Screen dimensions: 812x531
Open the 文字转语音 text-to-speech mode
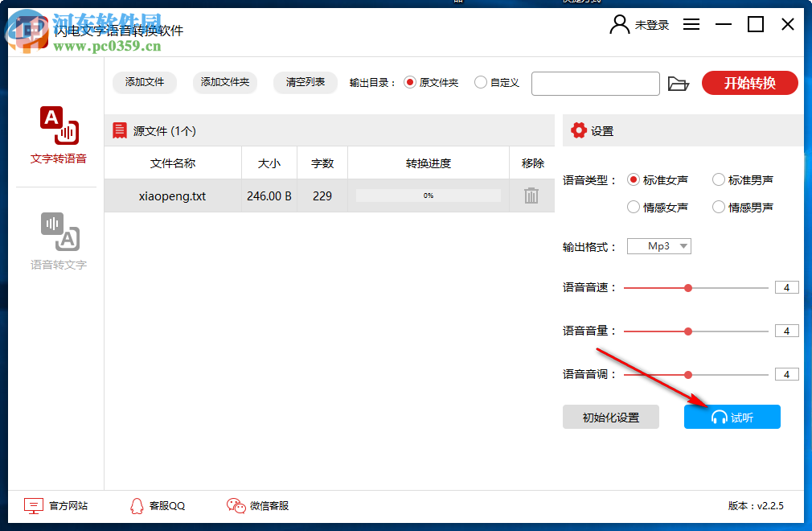[x=59, y=134]
